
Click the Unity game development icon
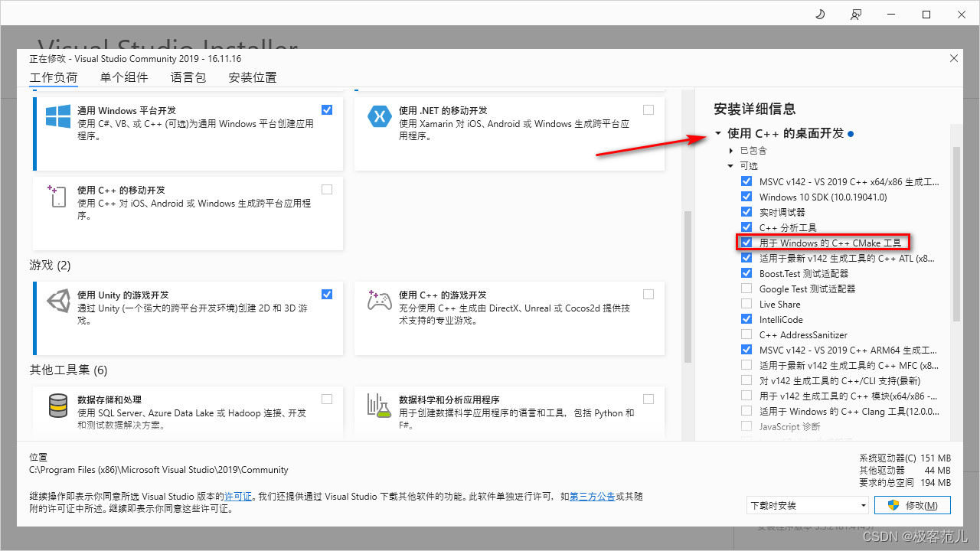(x=58, y=301)
